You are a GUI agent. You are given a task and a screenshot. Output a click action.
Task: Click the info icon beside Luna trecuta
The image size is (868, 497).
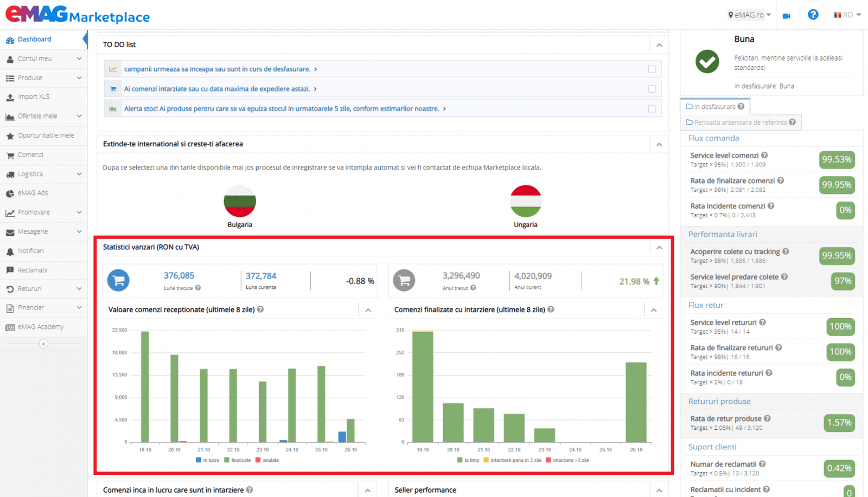pos(198,288)
